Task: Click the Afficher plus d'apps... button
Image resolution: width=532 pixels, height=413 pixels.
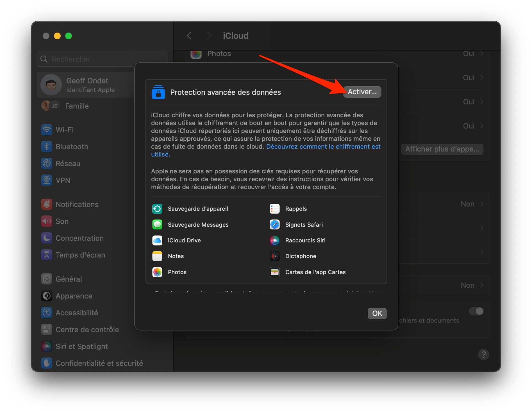Action: (442, 149)
